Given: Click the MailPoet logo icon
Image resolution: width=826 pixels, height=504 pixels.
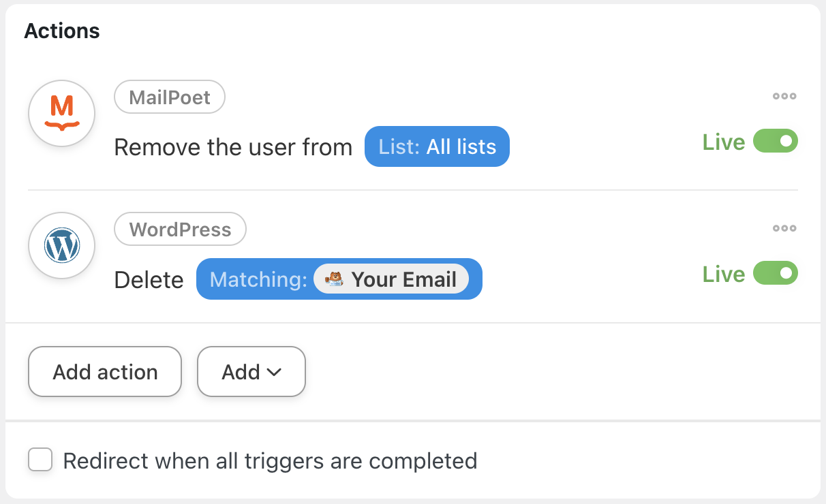Looking at the screenshot, I should click(62, 114).
